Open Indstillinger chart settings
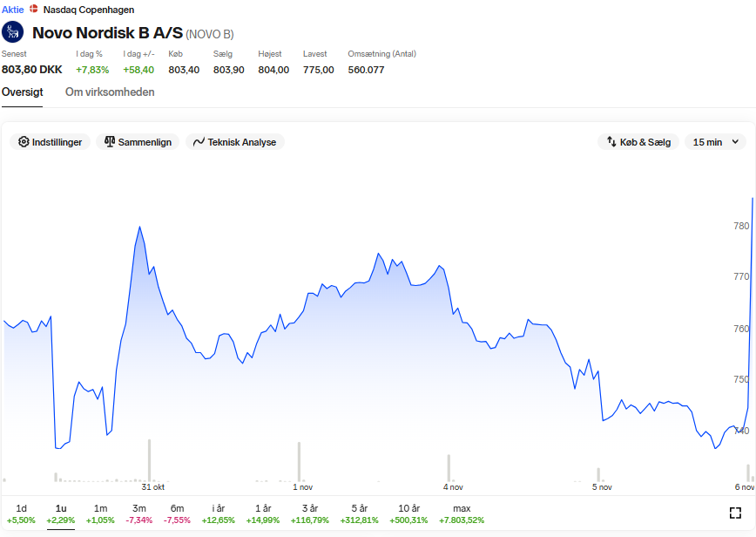The image size is (756, 537). (51, 142)
